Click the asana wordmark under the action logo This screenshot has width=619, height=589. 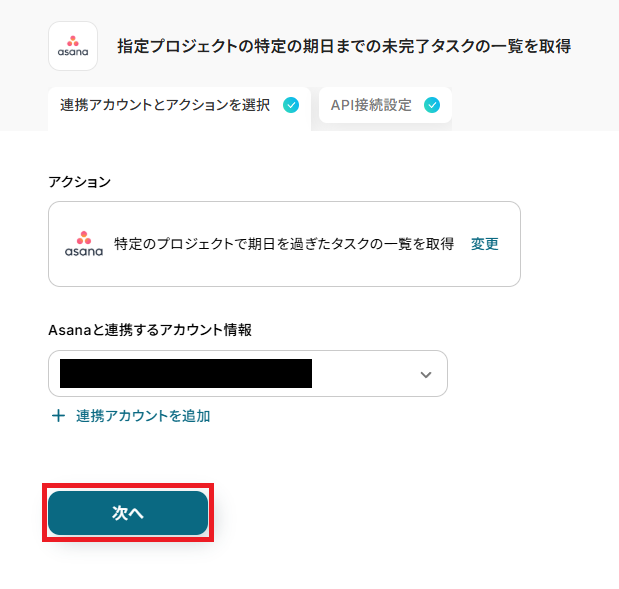pyautogui.click(x=84, y=251)
